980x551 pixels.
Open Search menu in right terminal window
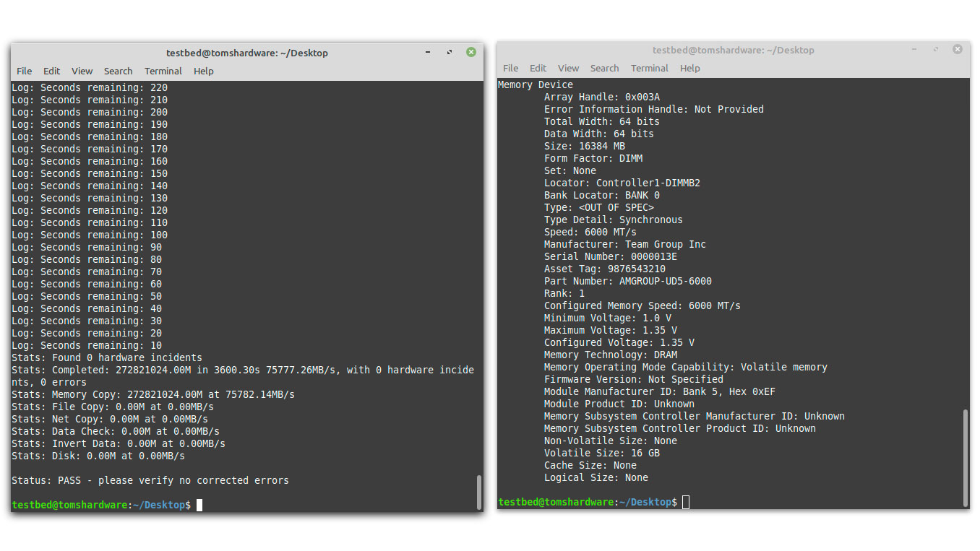click(604, 68)
